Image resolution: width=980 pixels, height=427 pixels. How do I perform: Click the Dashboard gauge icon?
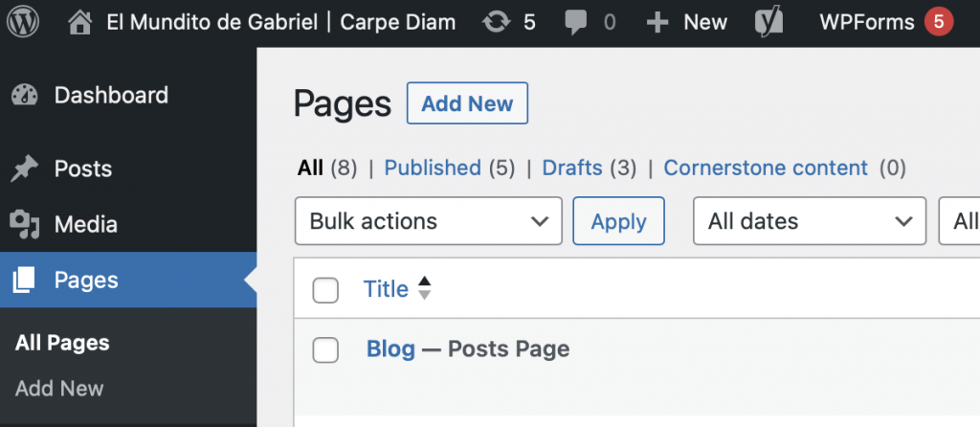[24, 96]
